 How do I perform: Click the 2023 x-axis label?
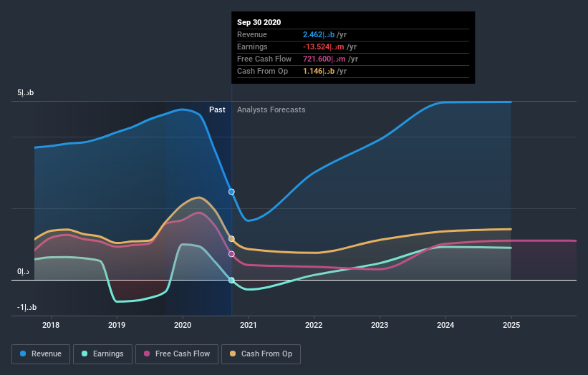(x=380, y=325)
